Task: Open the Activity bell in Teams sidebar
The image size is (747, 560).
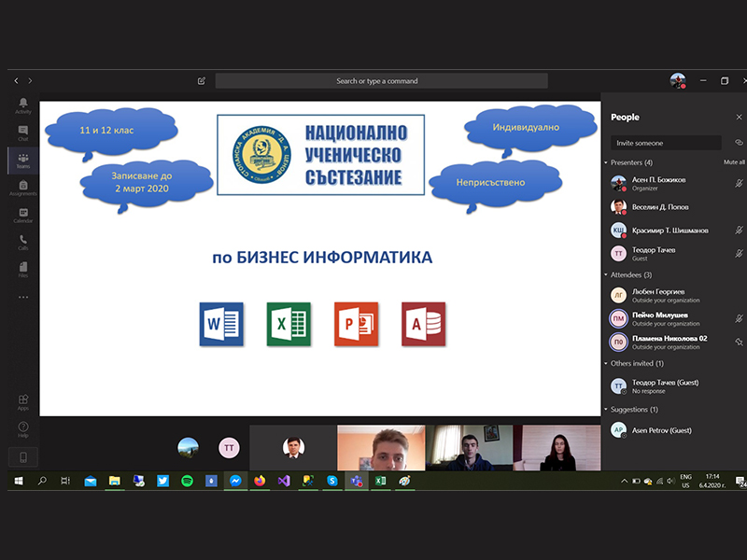Action: click(22, 105)
